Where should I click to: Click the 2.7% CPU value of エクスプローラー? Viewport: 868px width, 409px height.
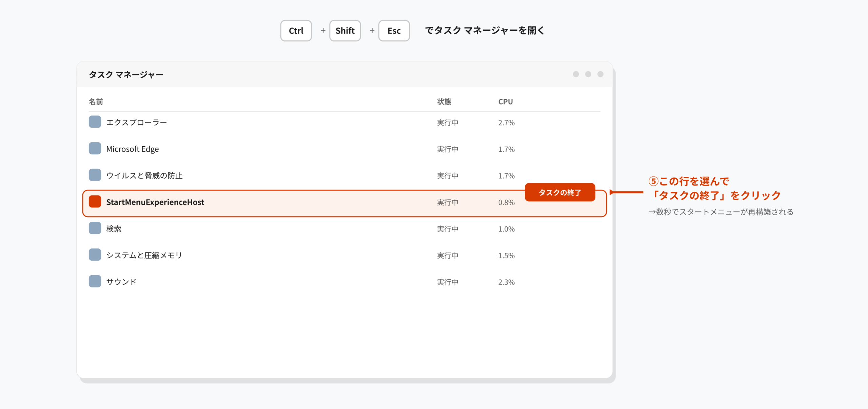pos(506,123)
